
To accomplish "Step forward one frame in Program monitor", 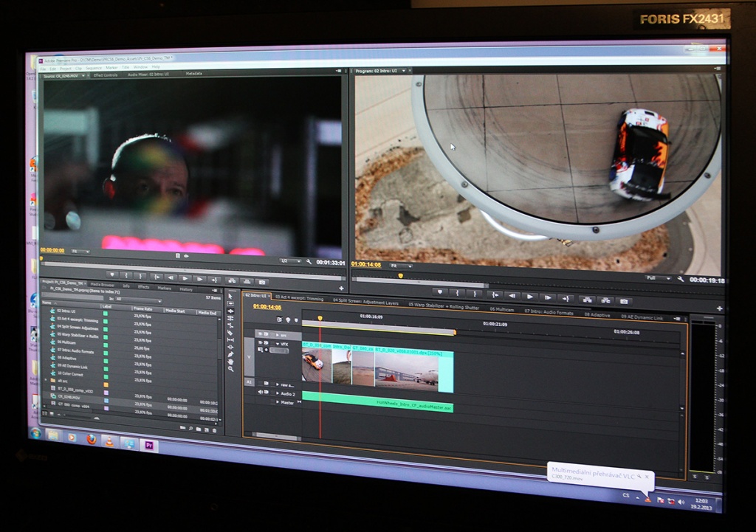I will click(x=548, y=297).
